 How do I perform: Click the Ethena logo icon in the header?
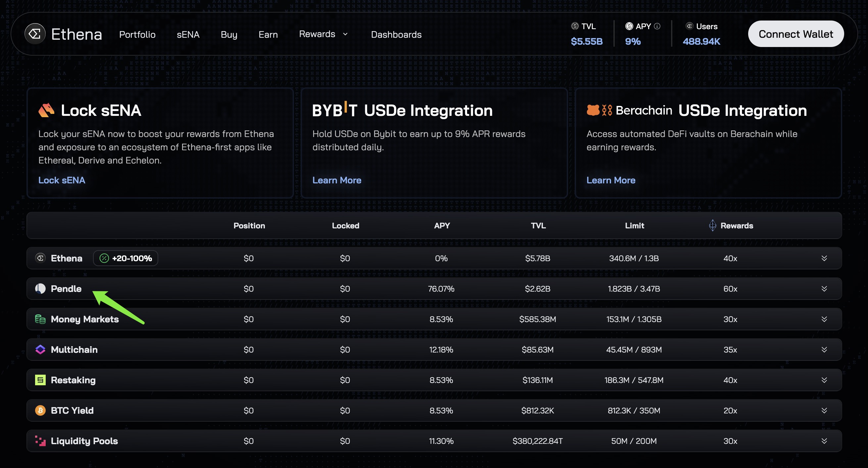[x=35, y=34]
